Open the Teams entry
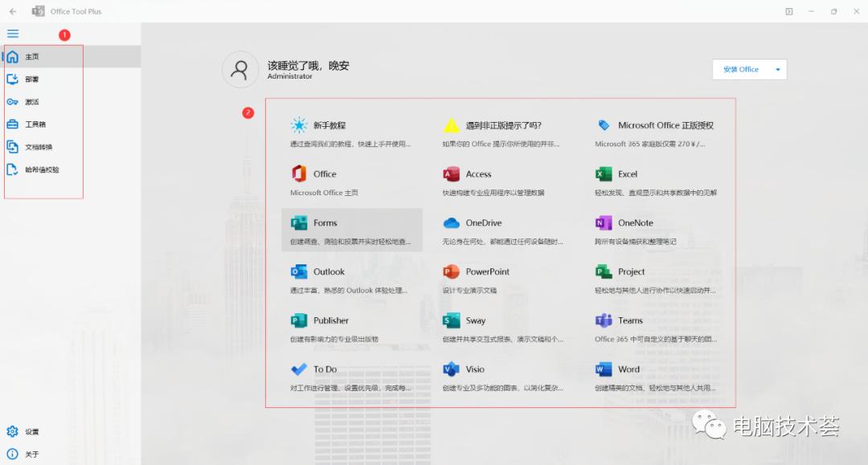Screen dimensions: 868x465 coord(604,320)
